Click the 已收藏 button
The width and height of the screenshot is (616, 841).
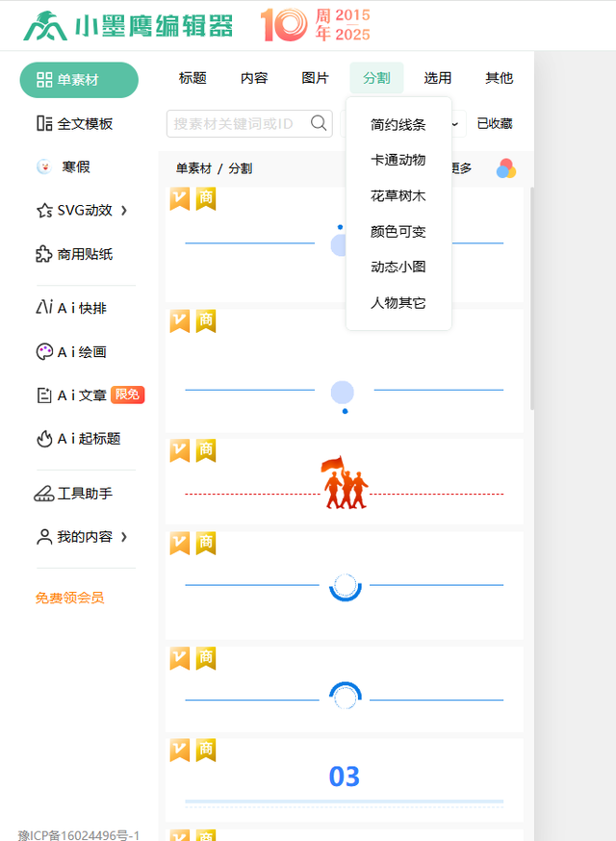coord(495,124)
